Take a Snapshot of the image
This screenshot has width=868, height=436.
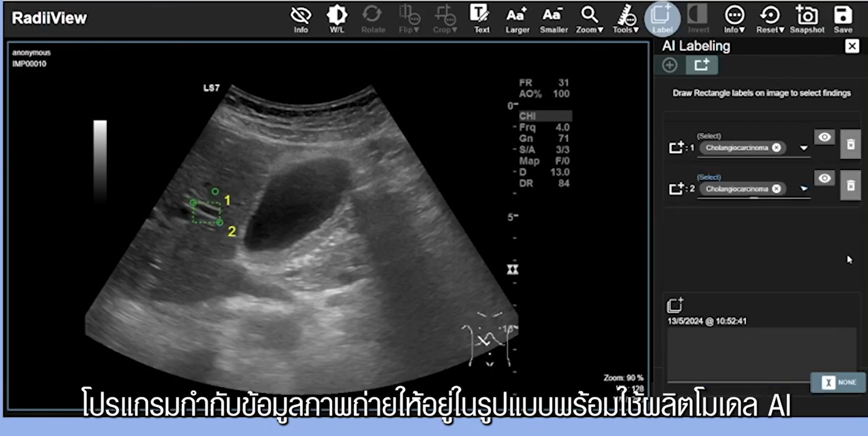807,19
